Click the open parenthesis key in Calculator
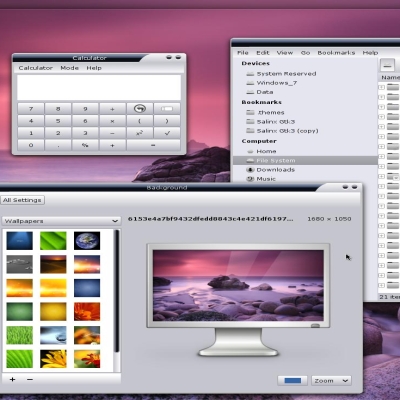 (140, 121)
